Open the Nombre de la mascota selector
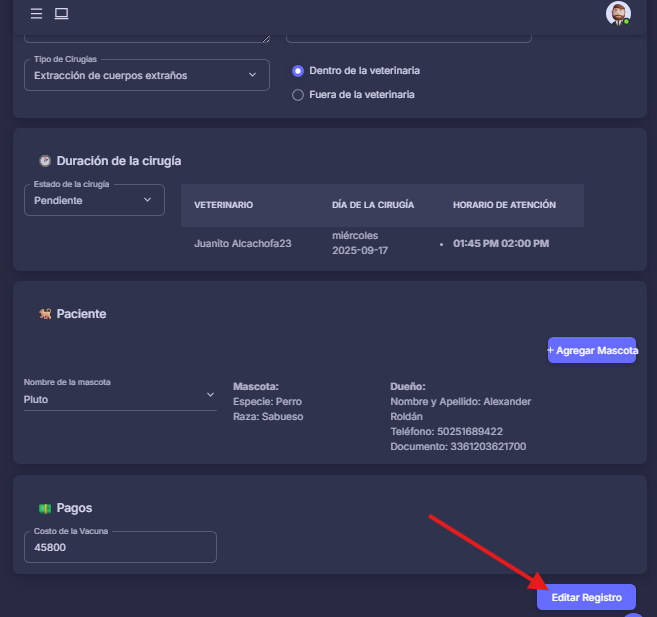The height and width of the screenshot is (617, 657). coord(120,399)
